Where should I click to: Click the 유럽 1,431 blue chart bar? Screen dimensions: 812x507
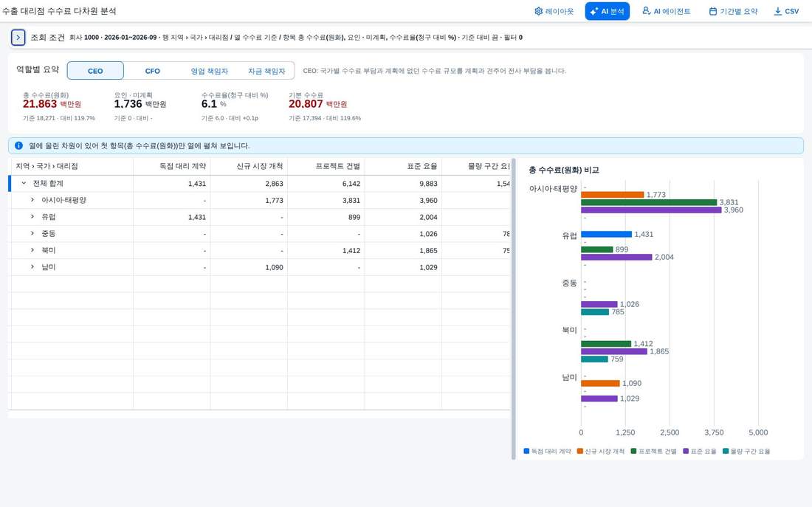point(606,234)
